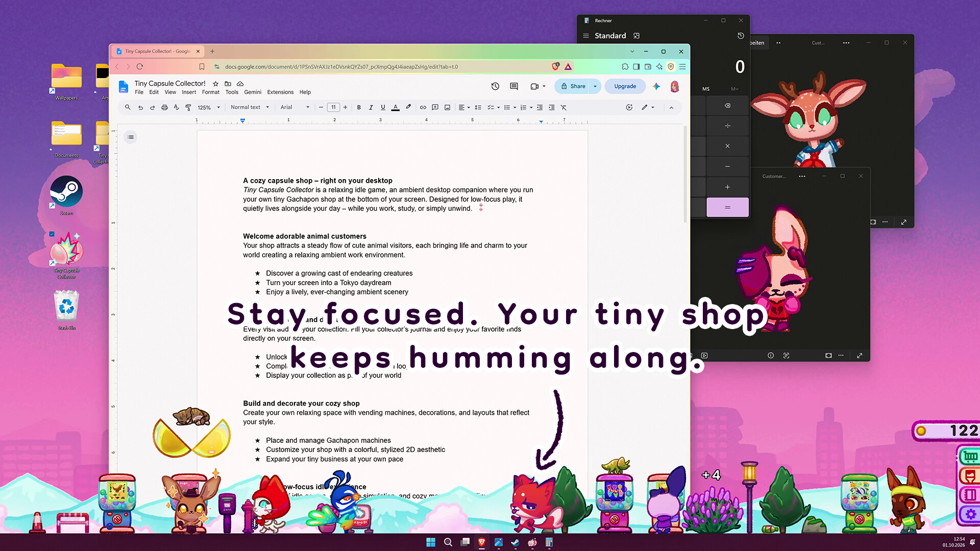Open the Insert menu
Image resolution: width=980 pixels, height=551 pixels.
[x=189, y=92]
